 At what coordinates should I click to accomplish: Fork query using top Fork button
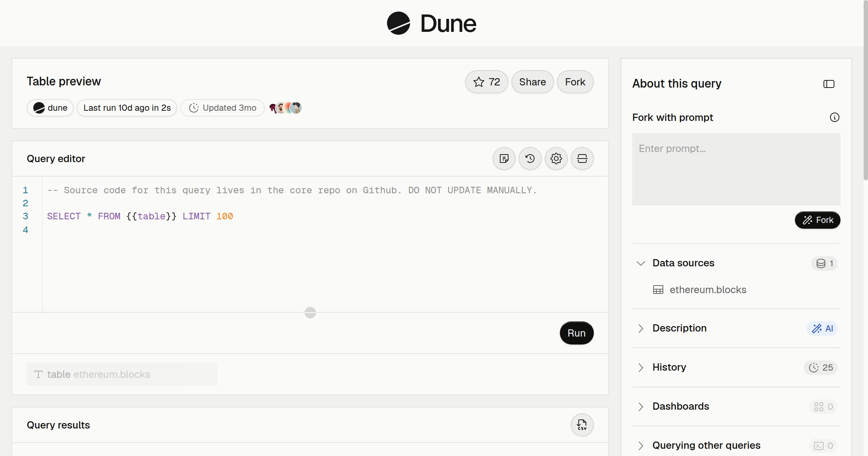575,82
